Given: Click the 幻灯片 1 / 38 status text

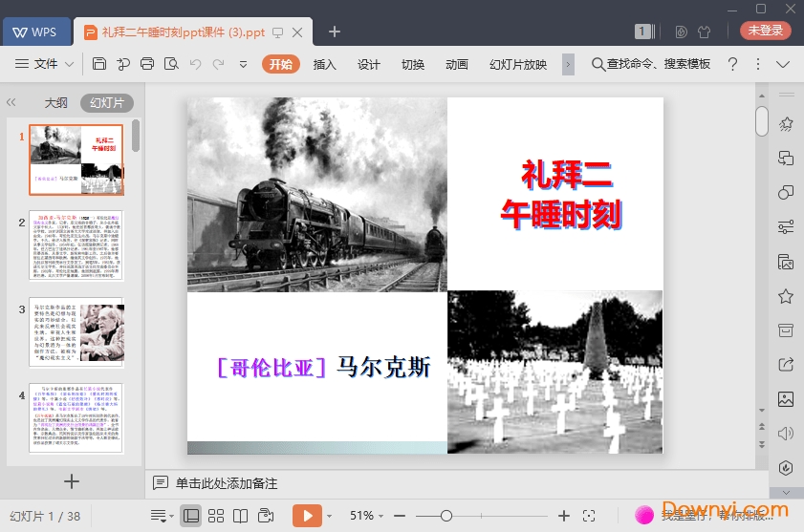Looking at the screenshot, I should pyautogui.click(x=45, y=516).
